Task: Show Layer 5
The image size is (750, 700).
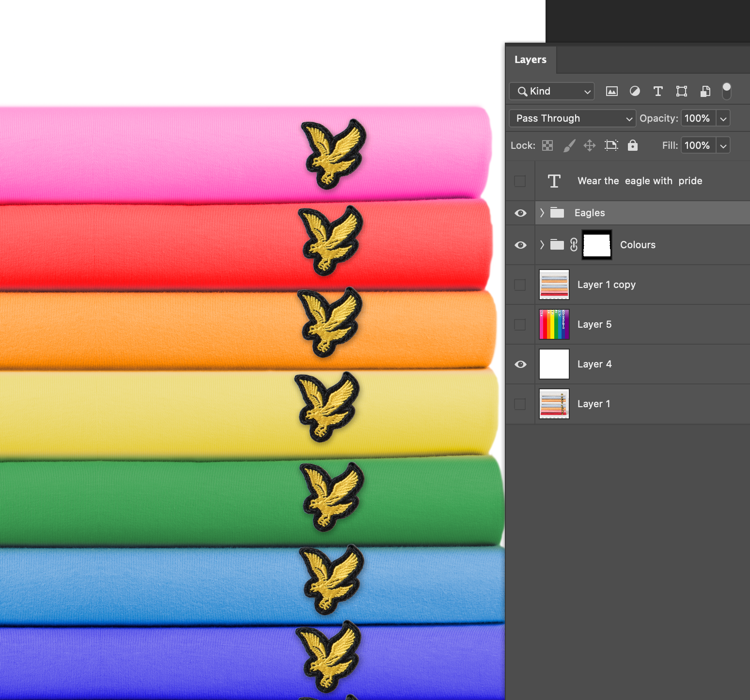Action: (520, 324)
